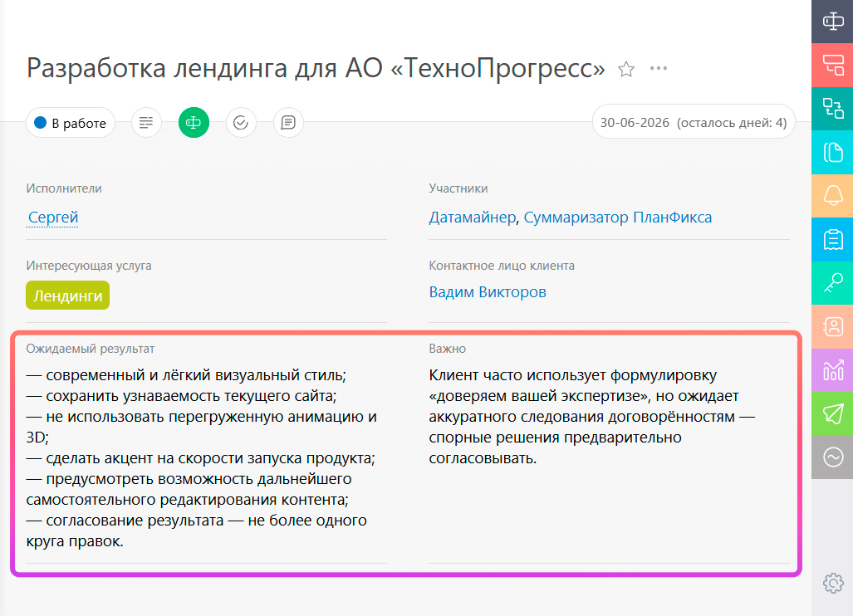Screen dimensions: 853x616
Task: Open the gray wave circle sidebar icon
Action: [833, 457]
